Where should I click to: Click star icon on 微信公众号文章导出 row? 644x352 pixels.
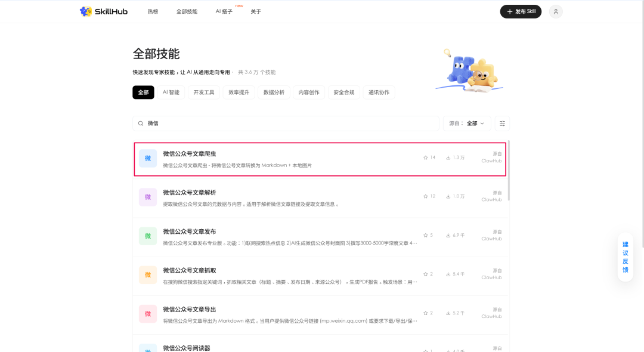[x=426, y=313]
